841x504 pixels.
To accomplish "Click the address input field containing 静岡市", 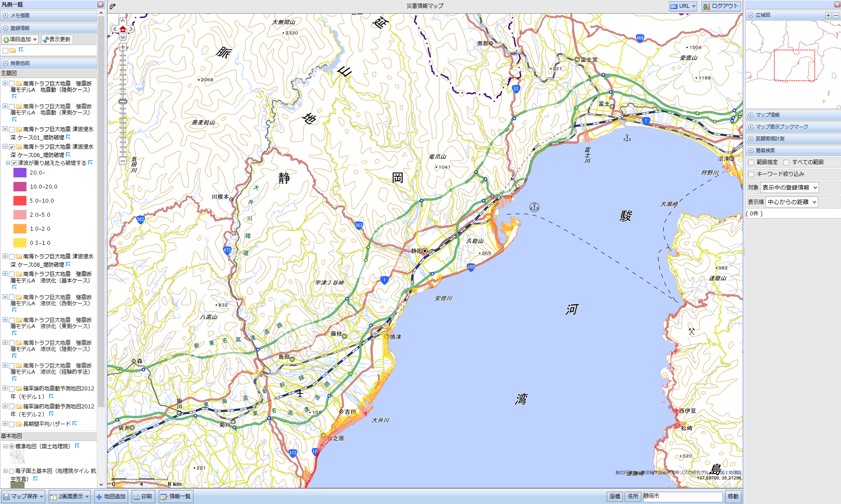I will [x=682, y=497].
